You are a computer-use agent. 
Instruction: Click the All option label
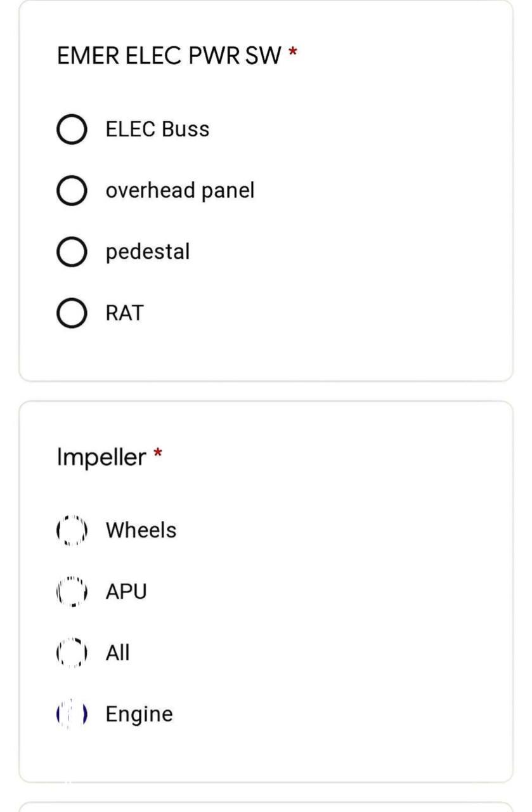point(118,652)
